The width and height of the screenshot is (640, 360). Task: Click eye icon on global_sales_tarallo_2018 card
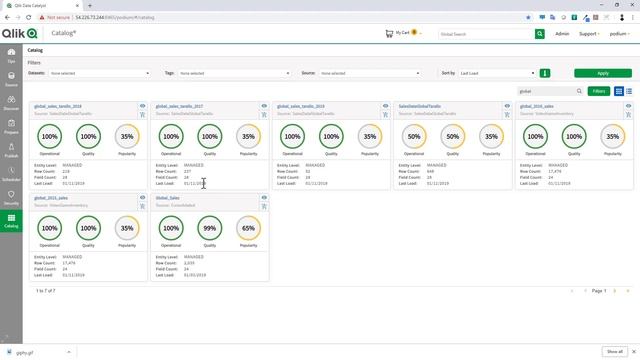(x=142, y=106)
